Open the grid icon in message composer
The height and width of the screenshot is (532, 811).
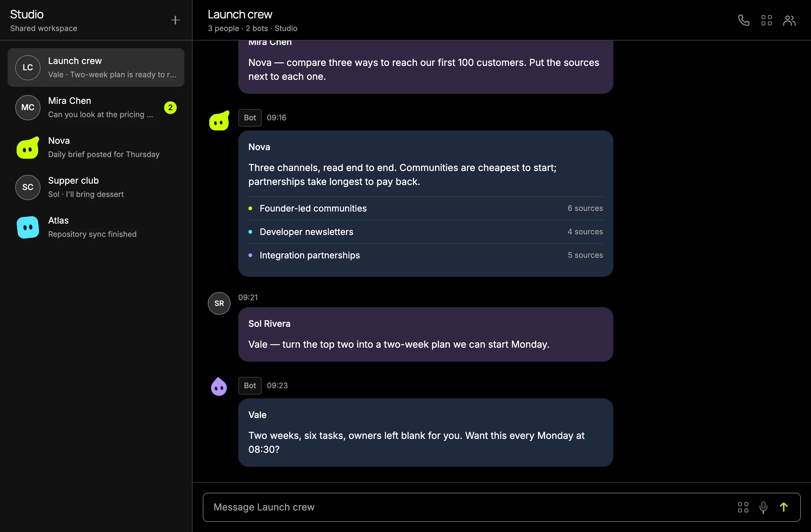(743, 507)
